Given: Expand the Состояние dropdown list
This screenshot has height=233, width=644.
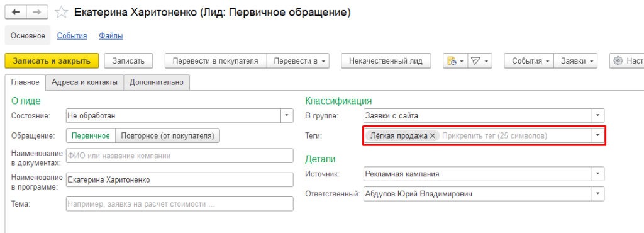Looking at the screenshot, I should point(287,115).
